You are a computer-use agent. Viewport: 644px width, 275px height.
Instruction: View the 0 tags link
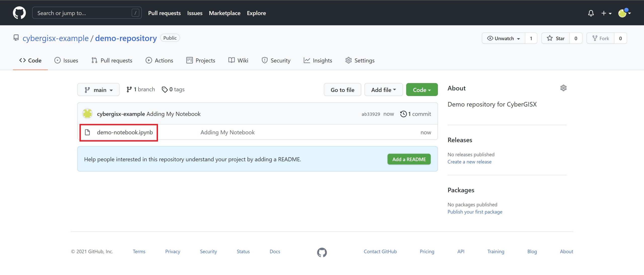pos(173,89)
